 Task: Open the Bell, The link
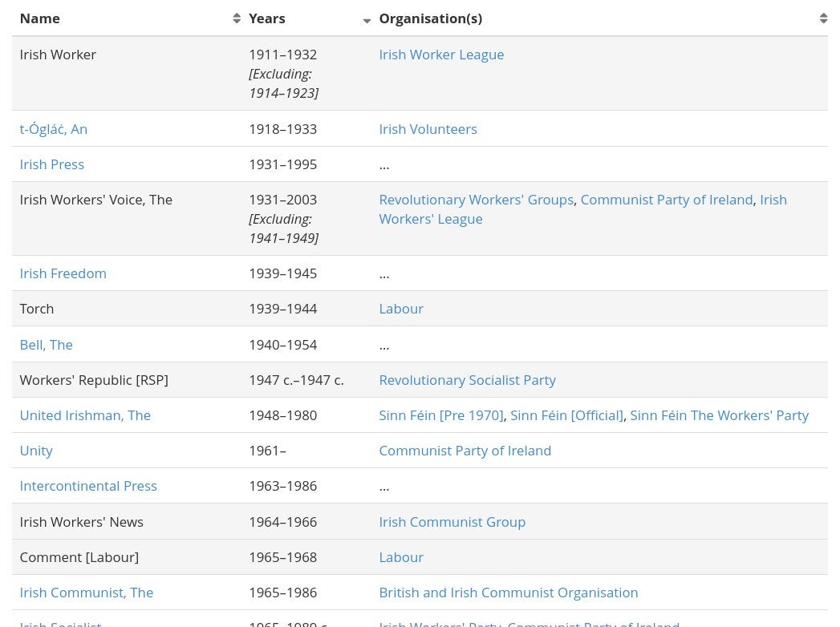click(x=46, y=345)
